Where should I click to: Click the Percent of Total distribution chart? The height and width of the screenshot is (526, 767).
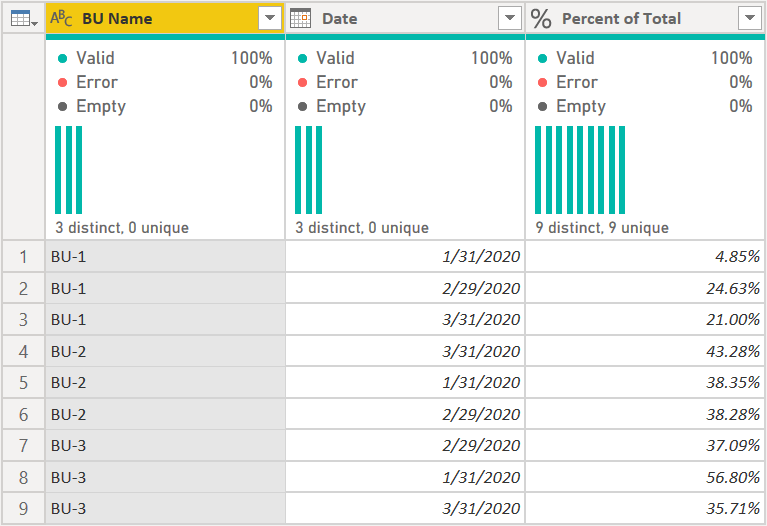580,170
